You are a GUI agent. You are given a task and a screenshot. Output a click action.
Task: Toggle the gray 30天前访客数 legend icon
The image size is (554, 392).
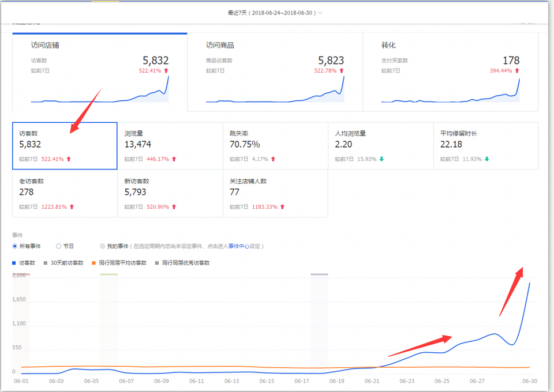click(x=46, y=263)
